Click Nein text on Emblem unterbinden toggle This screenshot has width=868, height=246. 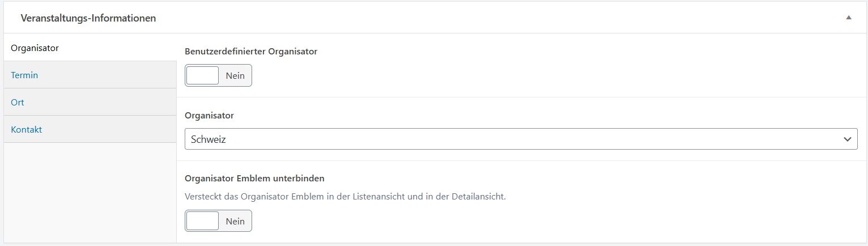(235, 221)
